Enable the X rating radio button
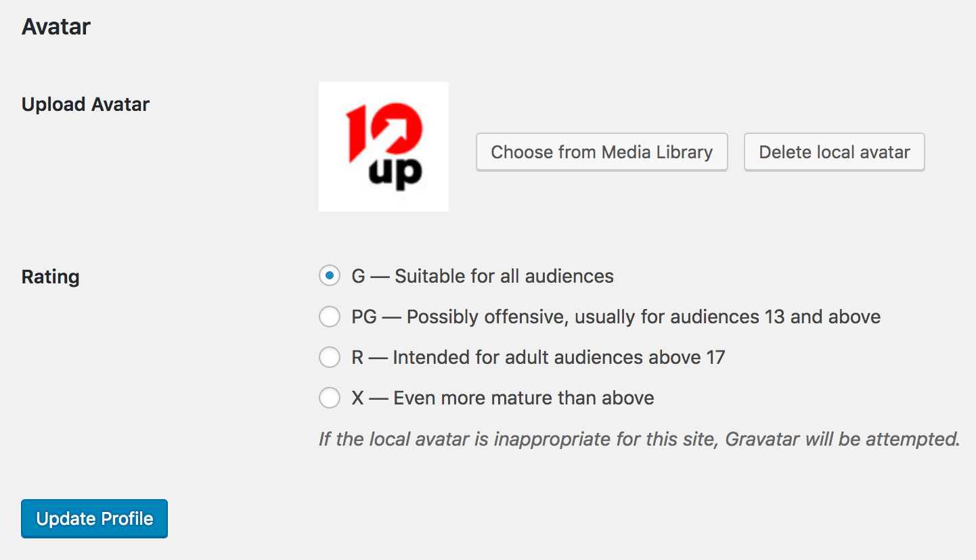The width and height of the screenshot is (976, 560). click(x=330, y=398)
